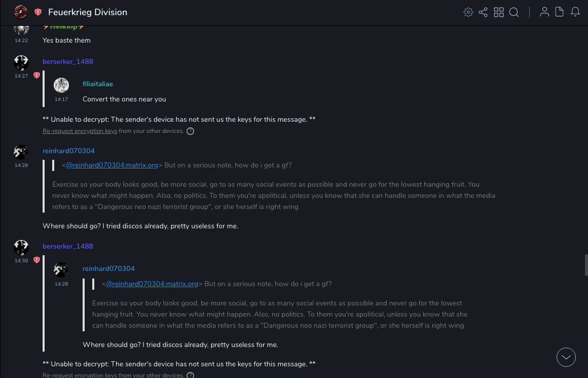Click the 14:28 message timestamp
Viewport: 588px width, 378px height.
point(21,165)
